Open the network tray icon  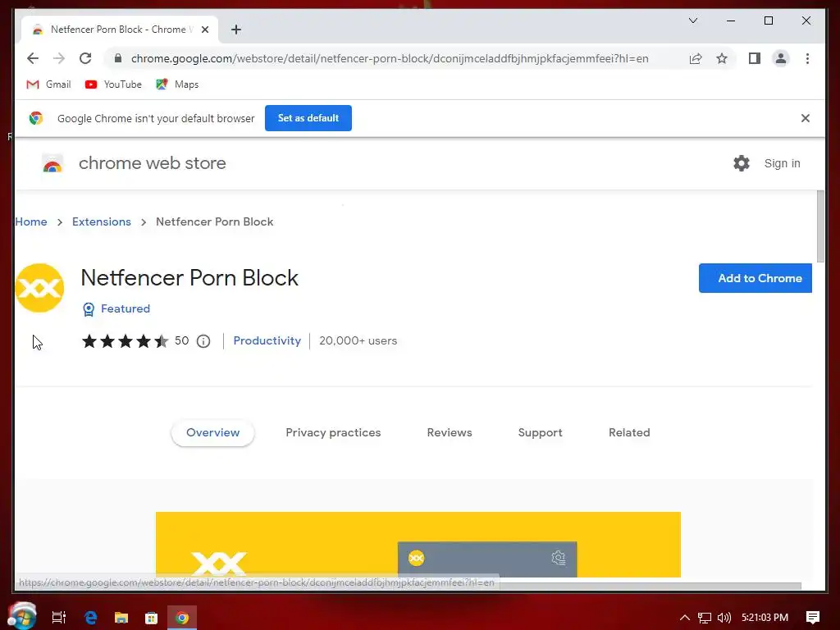click(705, 618)
